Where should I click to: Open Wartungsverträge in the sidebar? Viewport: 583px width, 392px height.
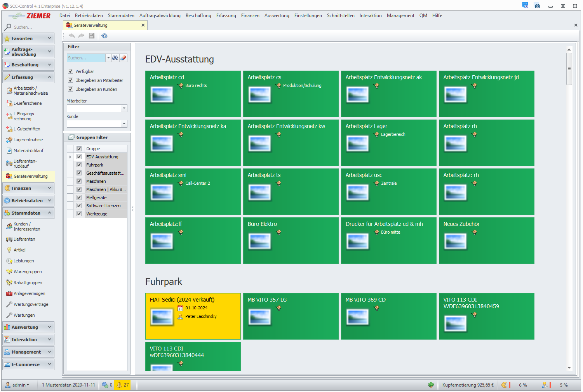31,304
